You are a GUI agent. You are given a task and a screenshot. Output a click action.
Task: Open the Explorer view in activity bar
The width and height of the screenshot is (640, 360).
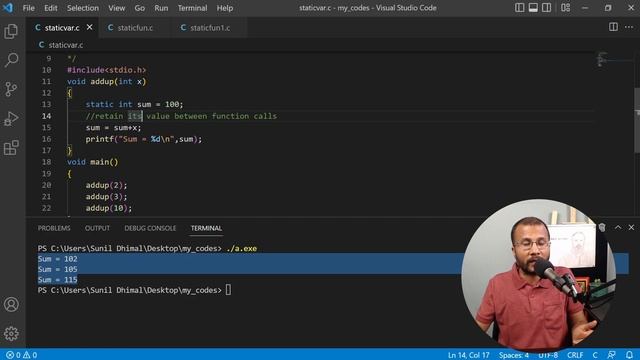pyautogui.click(x=11, y=31)
